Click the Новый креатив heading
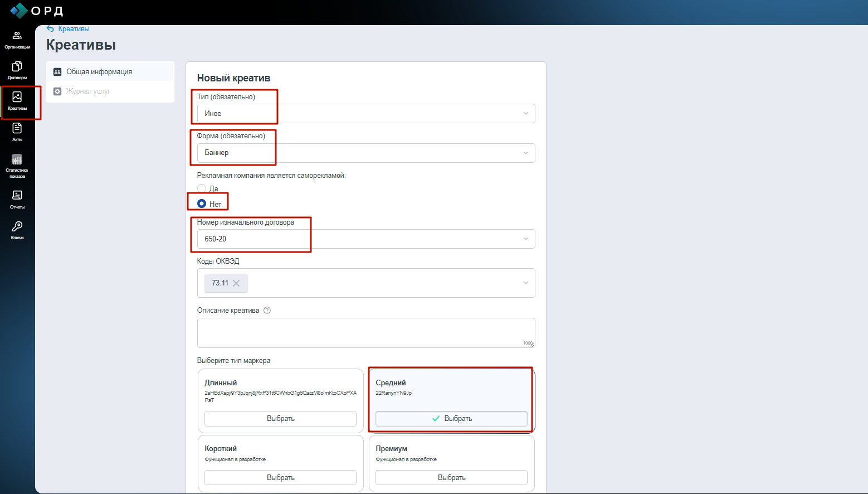This screenshot has width=868, height=494. (233, 78)
